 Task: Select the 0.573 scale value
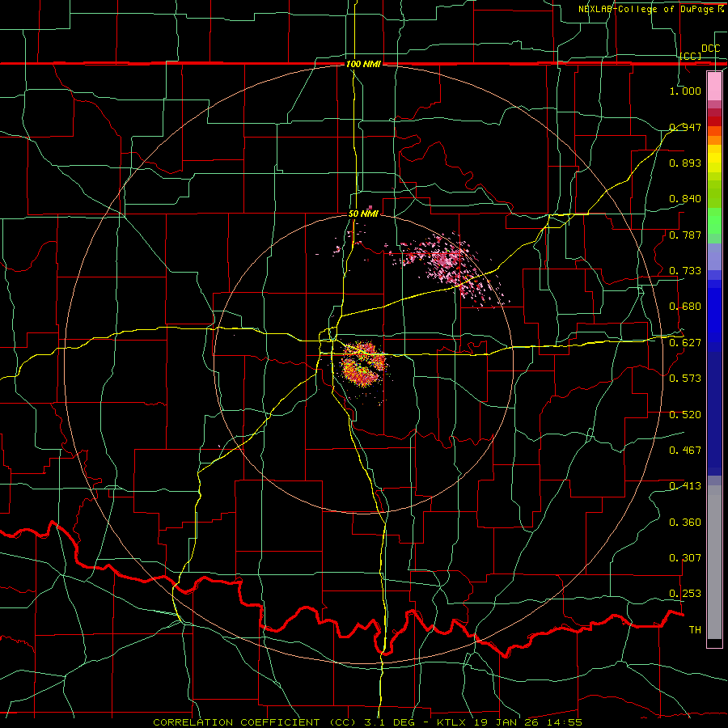pos(685,379)
